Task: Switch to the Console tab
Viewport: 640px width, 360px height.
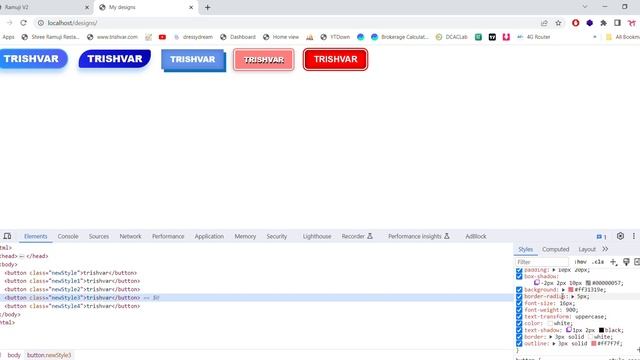Action: [68, 236]
